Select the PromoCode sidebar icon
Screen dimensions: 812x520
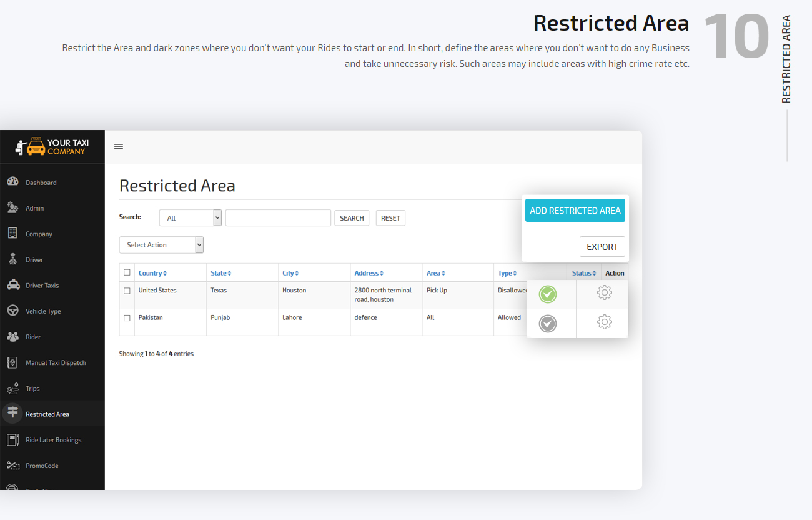(14, 465)
